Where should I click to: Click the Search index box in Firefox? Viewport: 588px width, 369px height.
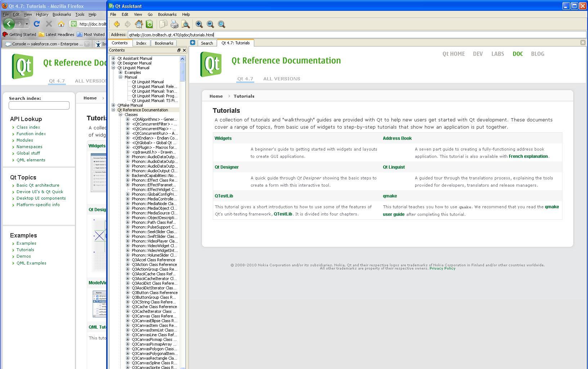tap(39, 105)
